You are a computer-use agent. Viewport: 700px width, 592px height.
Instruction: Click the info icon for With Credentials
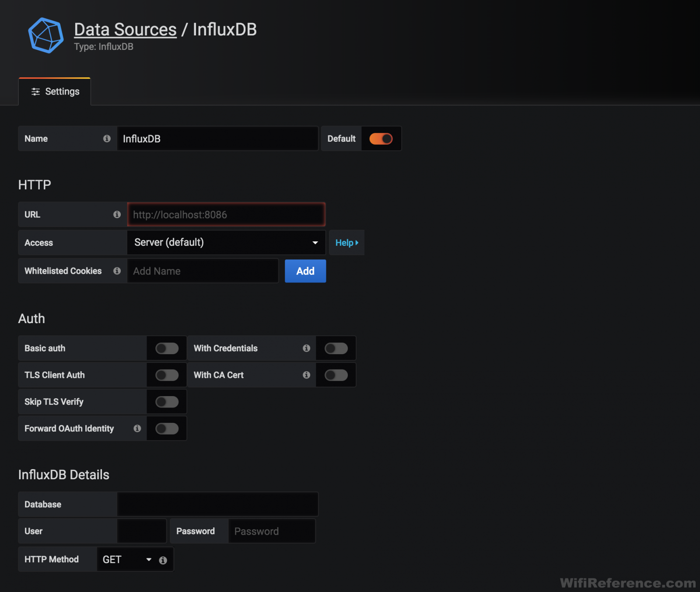tap(306, 348)
